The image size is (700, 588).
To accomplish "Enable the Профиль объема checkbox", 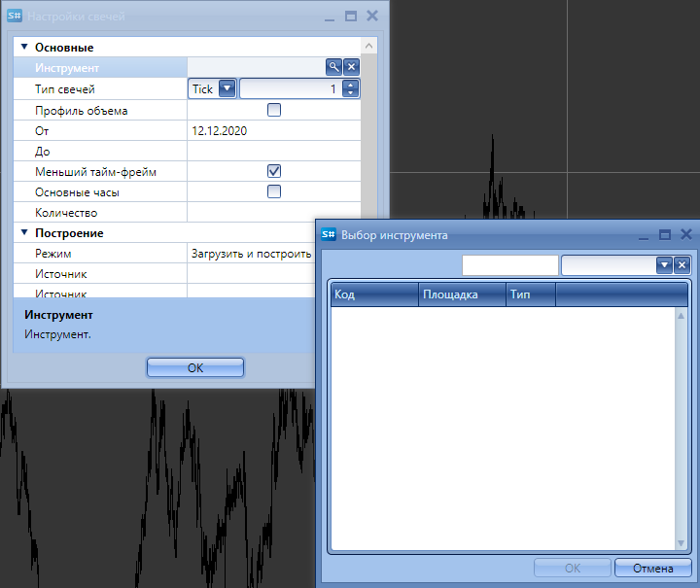I will coord(274,110).
